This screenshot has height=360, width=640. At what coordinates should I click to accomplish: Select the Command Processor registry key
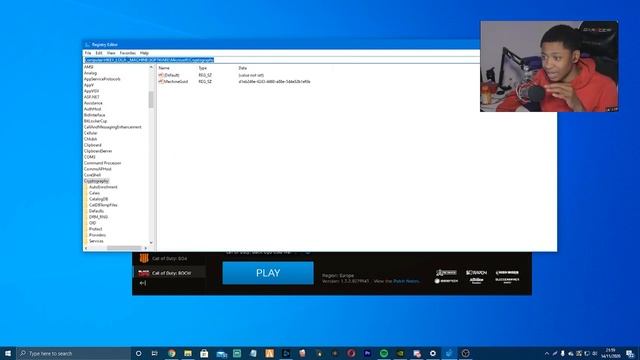102,163
